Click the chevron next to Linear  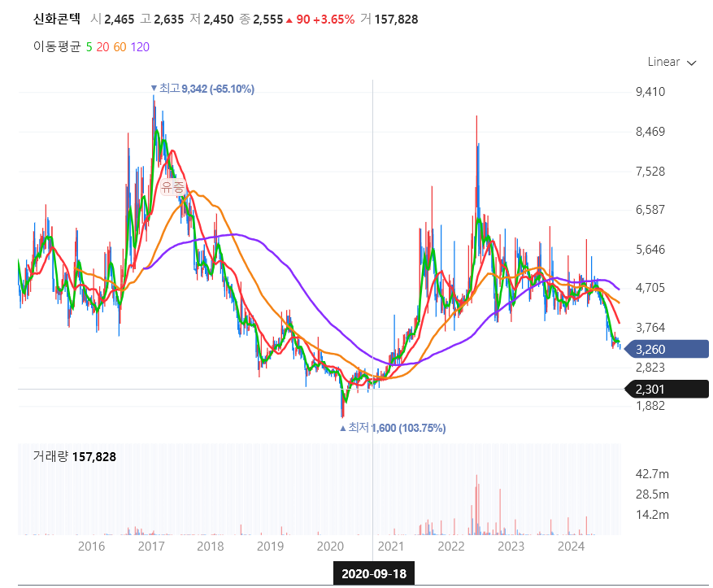691,63
